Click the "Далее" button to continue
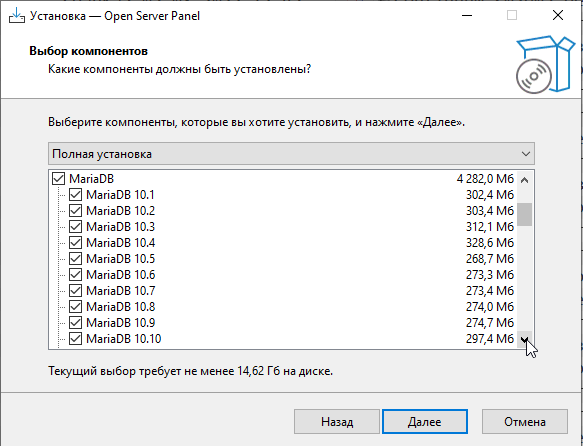This screenshot has width=583, height=446. coord(425,421)
